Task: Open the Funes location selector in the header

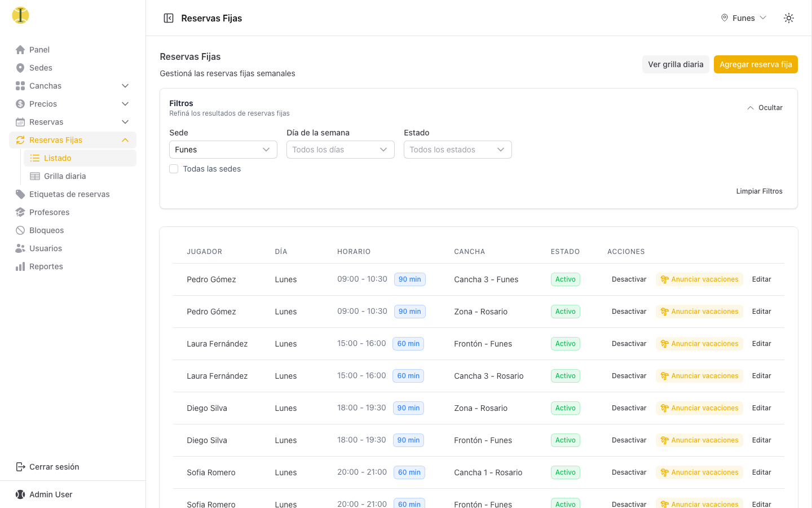Action: pyautogui.click(x=744, y=18)
